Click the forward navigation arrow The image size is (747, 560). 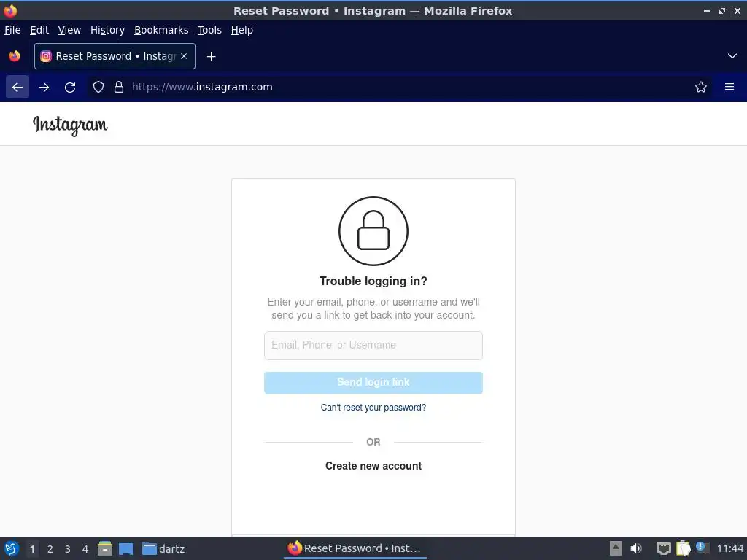pos(44,87)
